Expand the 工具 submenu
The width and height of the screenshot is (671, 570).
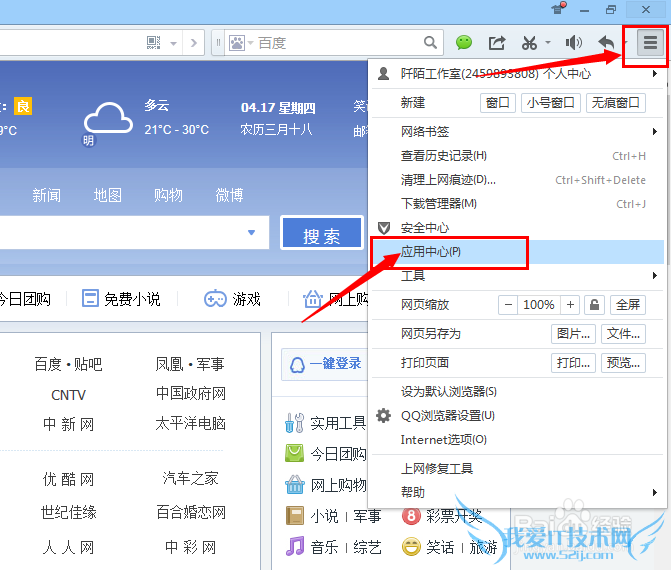(x=655, y=275)
